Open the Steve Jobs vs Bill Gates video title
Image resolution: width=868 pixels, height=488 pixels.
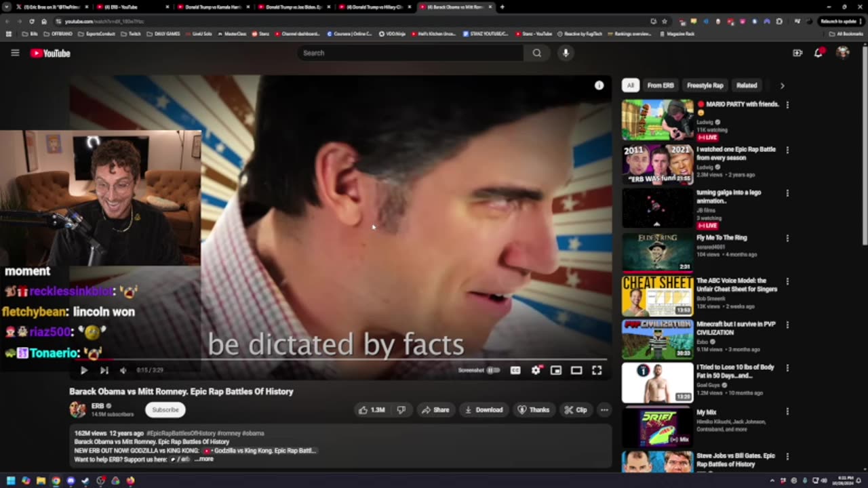coord(736,460)
